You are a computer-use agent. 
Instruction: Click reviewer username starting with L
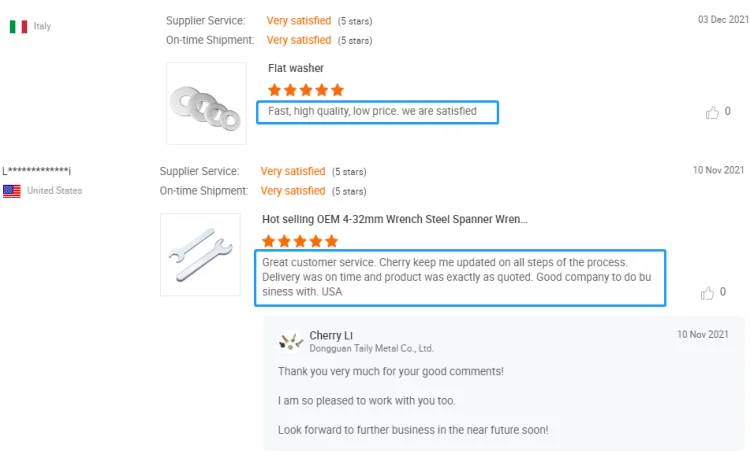pos(37,172)
